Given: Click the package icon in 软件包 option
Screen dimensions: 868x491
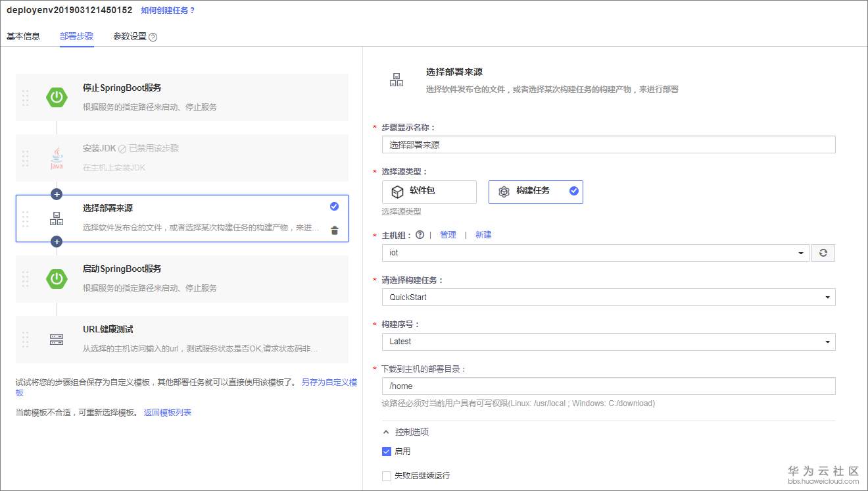Looking at the screenshot, I should [397, 192].
